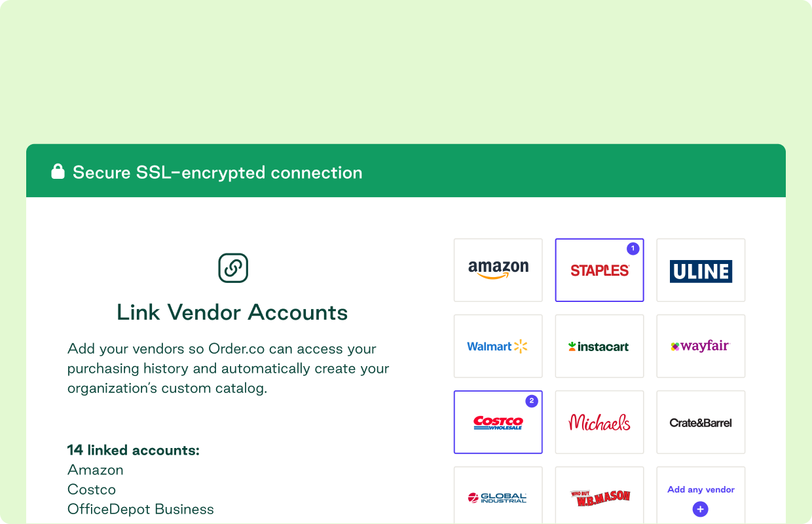This screenshot has width=812, height=524.
Task: Click the plus icon to add vendor
Action: pos(701,509)
